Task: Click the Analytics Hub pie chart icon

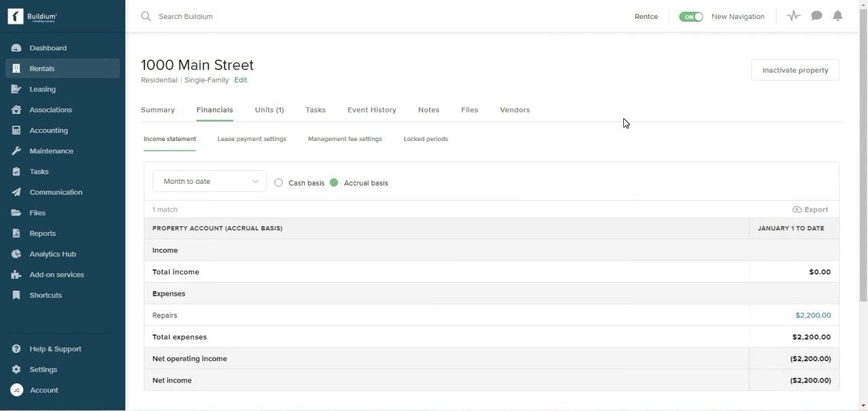Action: (x=16, y=254)
